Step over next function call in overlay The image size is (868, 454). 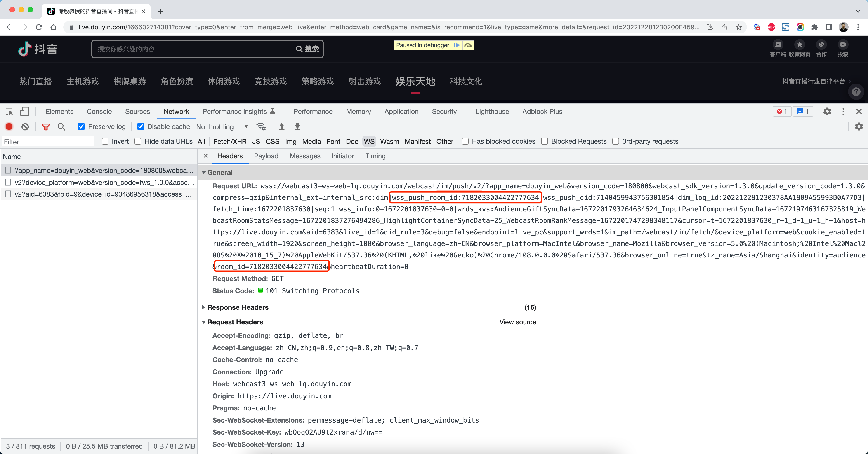point(468,45)
